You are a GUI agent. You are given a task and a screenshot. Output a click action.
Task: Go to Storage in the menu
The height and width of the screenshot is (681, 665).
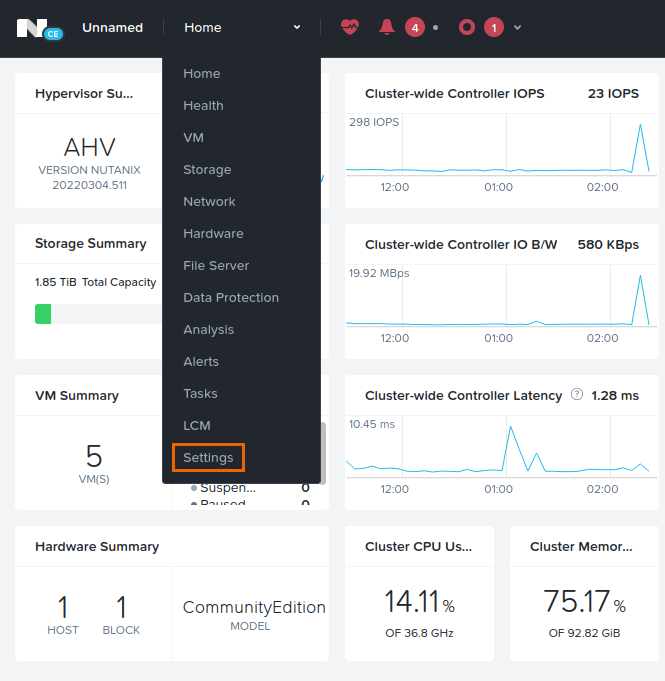point(207,169)
